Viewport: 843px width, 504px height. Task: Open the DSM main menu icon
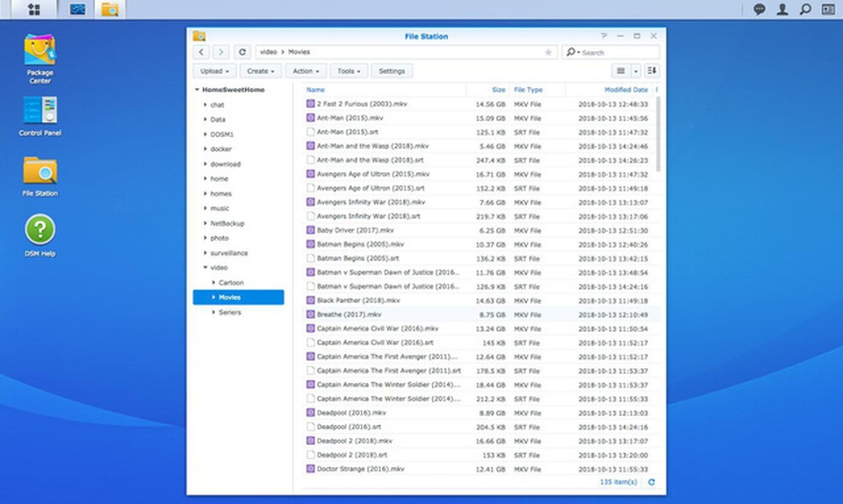pos(34,9)
